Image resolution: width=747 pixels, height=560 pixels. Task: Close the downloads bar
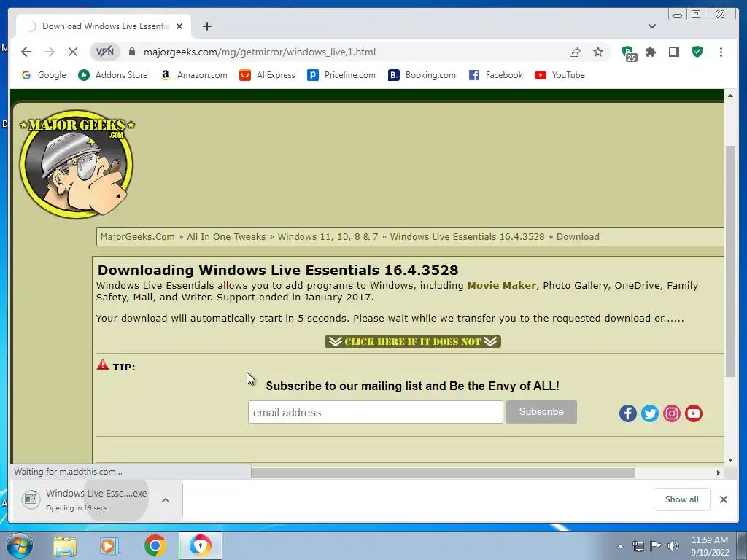(724, 499)
